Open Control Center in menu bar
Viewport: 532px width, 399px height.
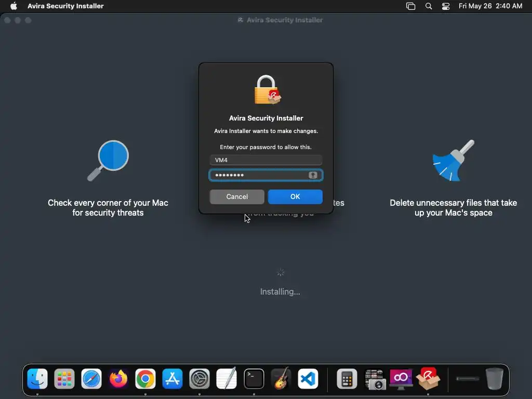click(x=445, y=6)
